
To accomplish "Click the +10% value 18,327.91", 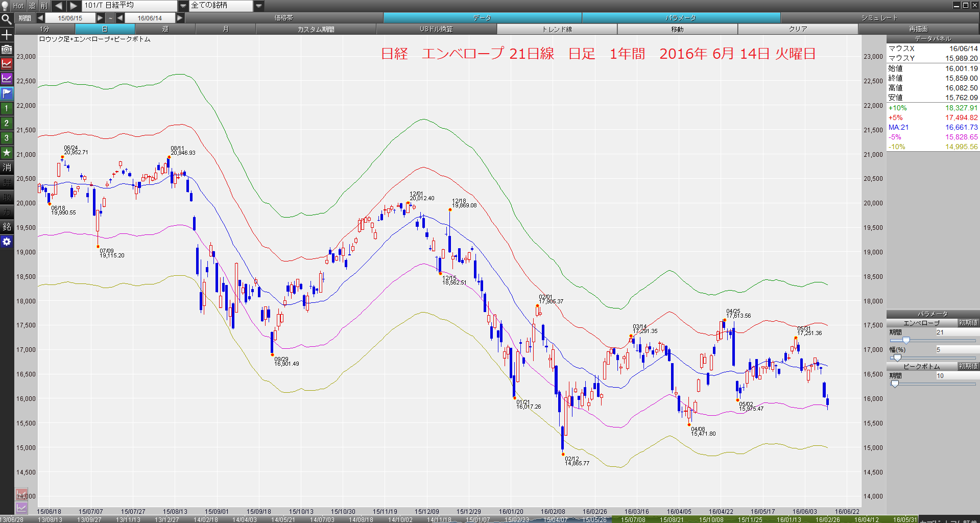I will [x=961, y=108].
